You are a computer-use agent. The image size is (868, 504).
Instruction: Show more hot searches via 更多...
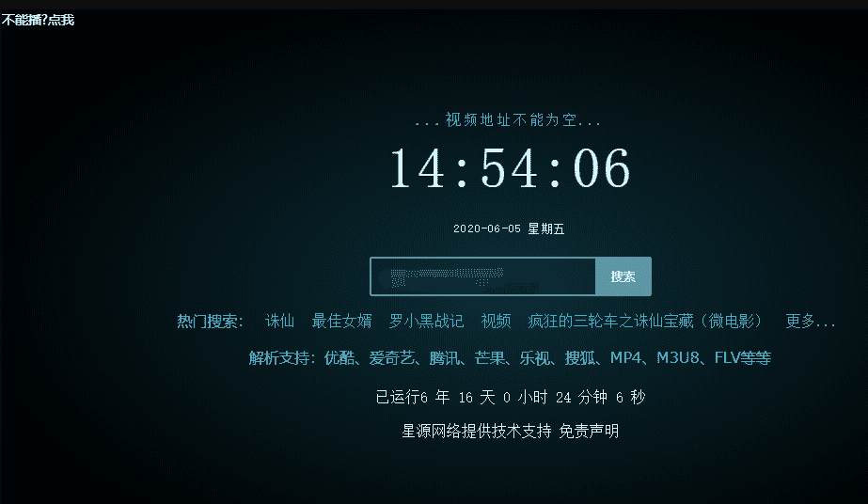811,321
